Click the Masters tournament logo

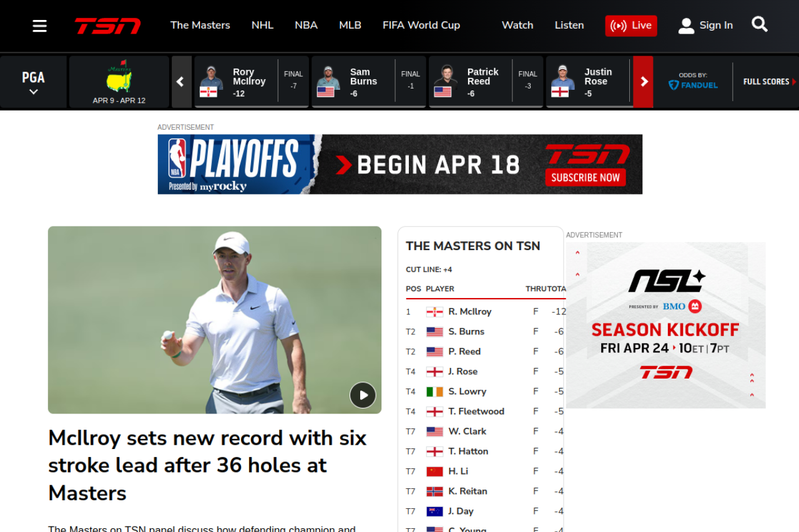[119, 77]
